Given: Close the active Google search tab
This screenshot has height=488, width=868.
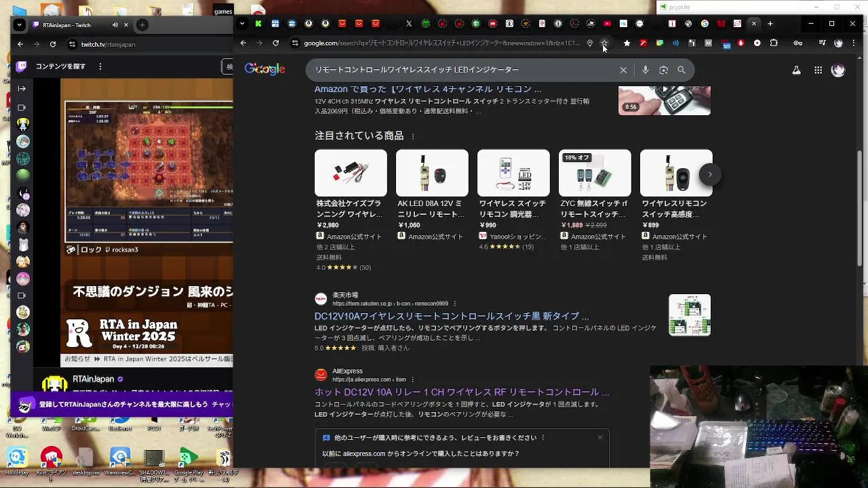Looking at the screenshot, I should point(754,24).
